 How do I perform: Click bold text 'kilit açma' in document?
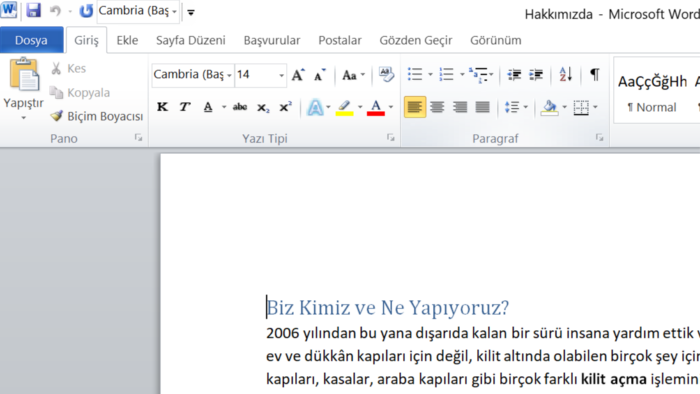tap(613, 379)
